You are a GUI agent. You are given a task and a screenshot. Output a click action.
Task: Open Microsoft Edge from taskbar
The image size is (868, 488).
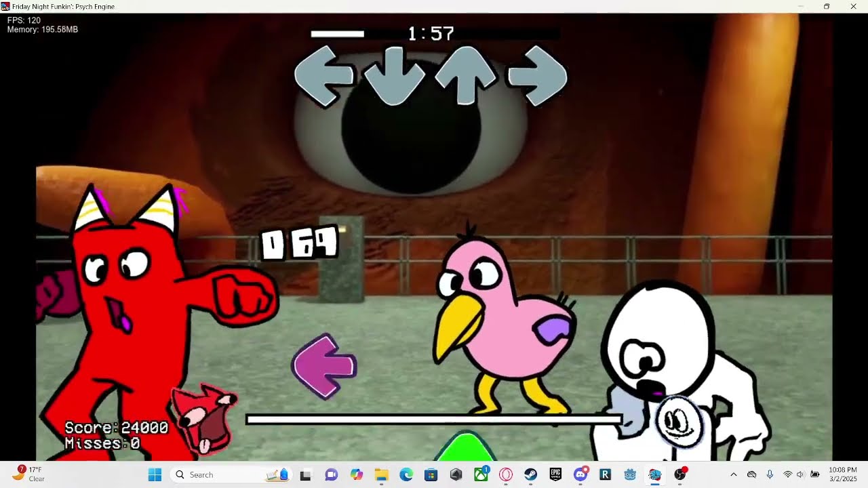406,474
